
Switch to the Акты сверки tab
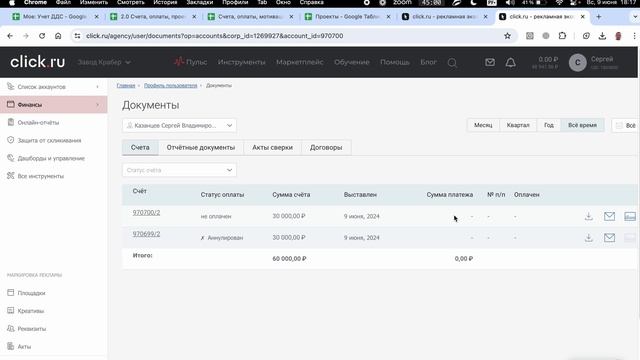pyautogui.click(x=272, y=147)
